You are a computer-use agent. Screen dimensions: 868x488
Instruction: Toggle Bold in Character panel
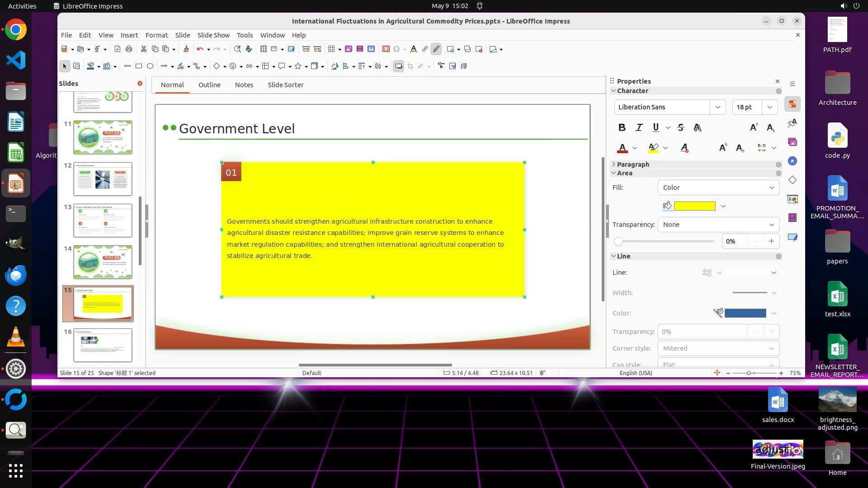[x=622, y=128]
